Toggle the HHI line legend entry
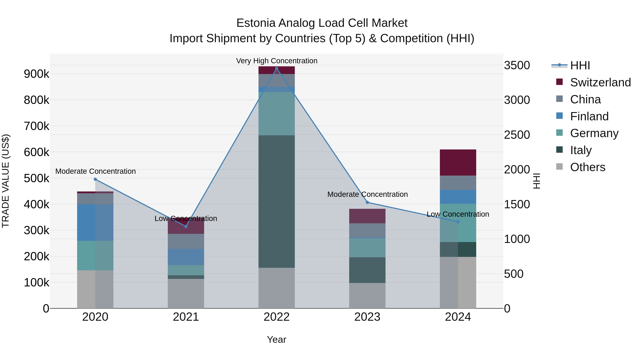 (571, 65)
